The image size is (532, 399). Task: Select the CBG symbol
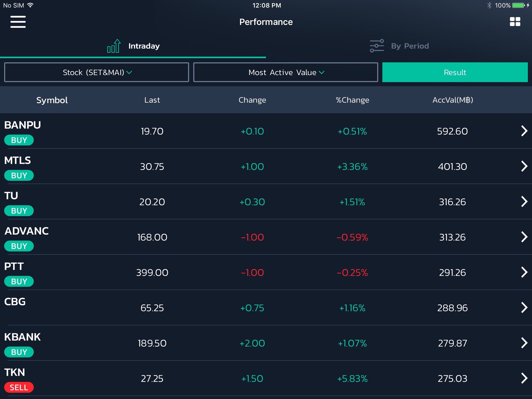point(15,302)
